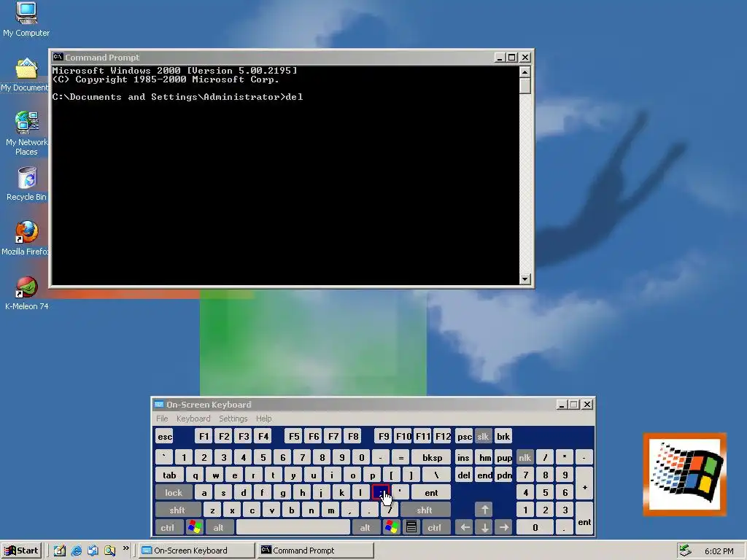Select My Network Places icon
The height and width of the screenshot is (560, 747).
tap(26, 133)
